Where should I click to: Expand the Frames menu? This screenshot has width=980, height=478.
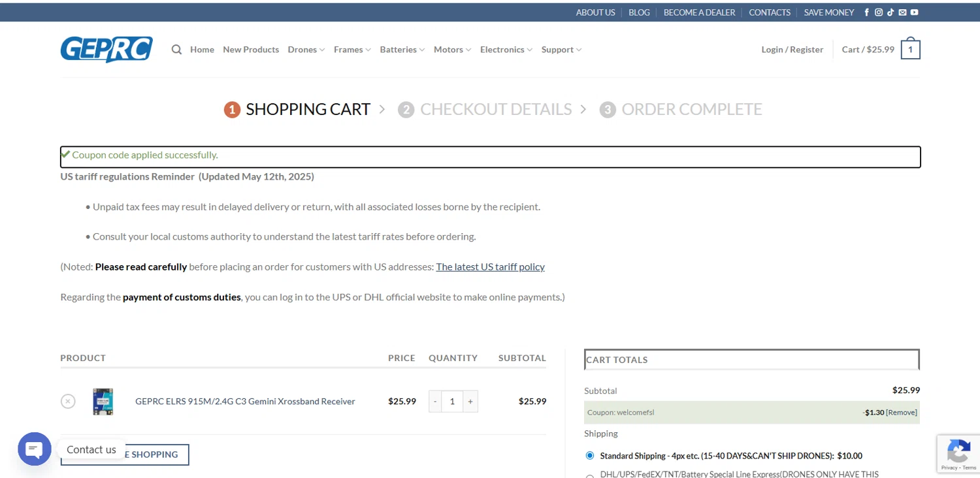pyautogui.click(x=352, y=50)
